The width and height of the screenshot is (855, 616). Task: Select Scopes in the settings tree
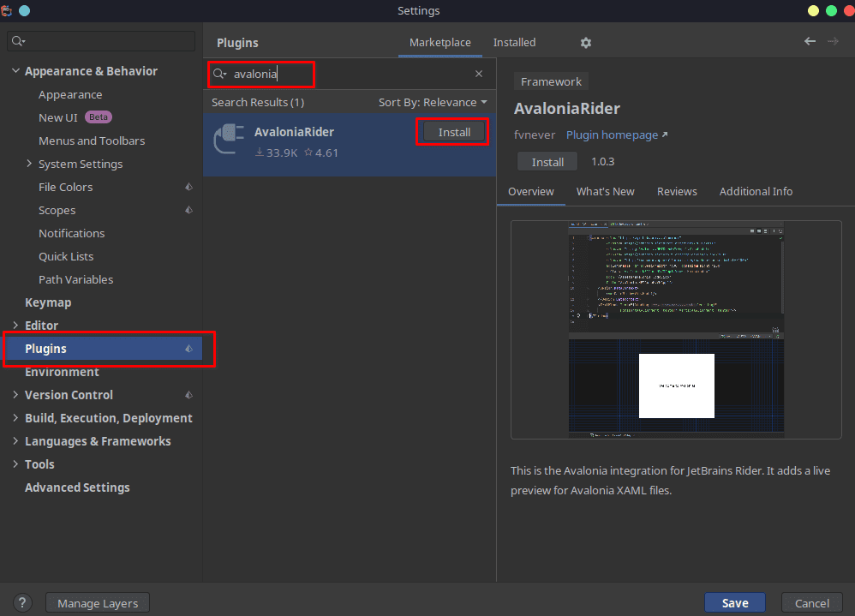click(57, 210)
